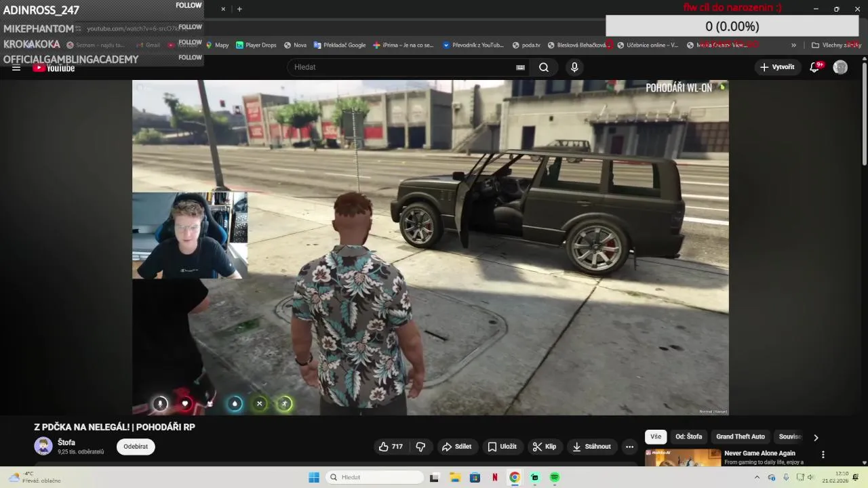Open the account avatar menu
868x488 pixels.
(x=840, y=67)
